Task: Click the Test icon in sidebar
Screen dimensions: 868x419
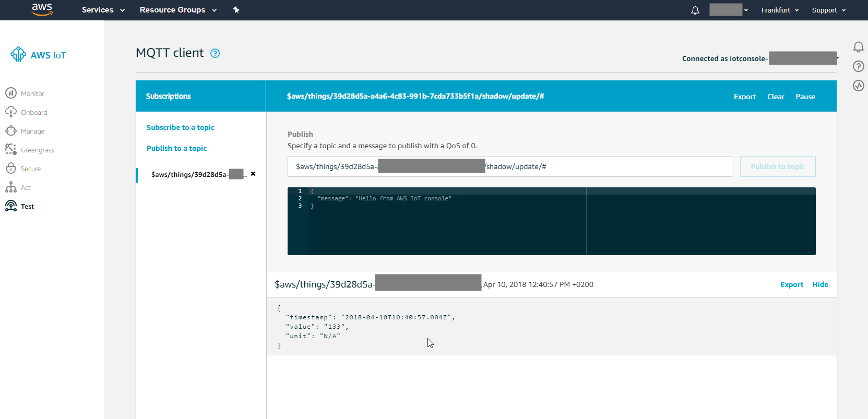Action: (x=11, y=206)
